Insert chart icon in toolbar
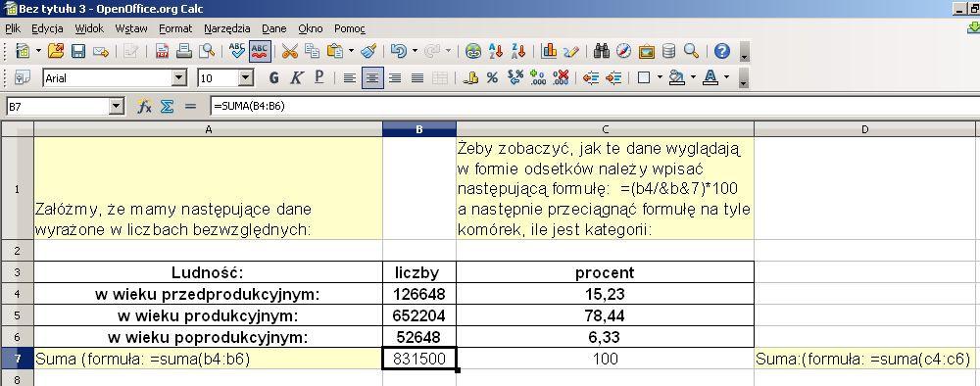Image resolution: width=980 pixels, height=386 pixels. (550, 51)
